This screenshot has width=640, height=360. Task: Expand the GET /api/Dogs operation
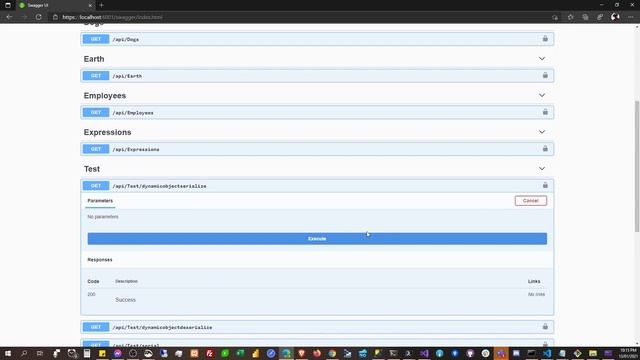[317, 39]
